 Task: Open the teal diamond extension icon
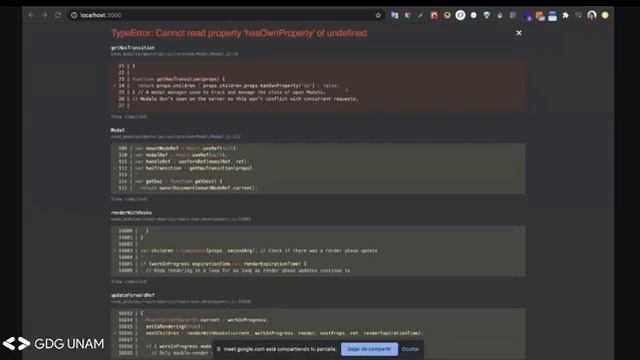pos(487,16)
